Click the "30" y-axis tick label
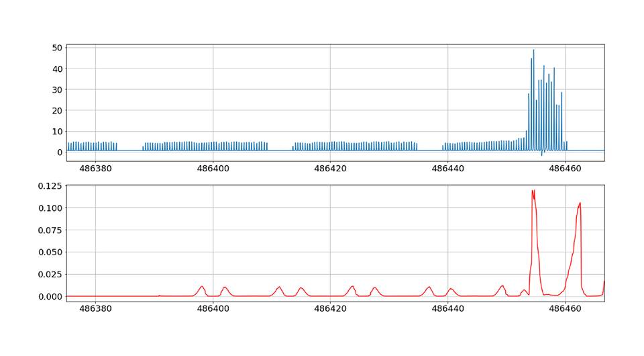The image size is (644, 356). coord(57,89)
